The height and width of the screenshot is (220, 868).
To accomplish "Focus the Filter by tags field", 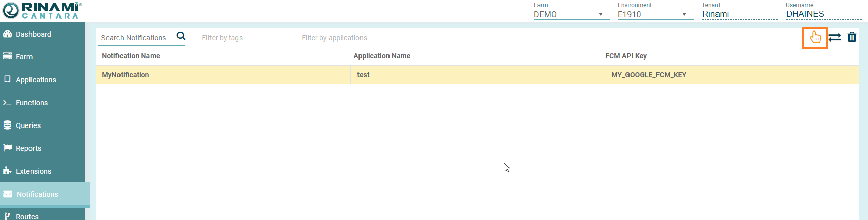I will tap(240, 38).
